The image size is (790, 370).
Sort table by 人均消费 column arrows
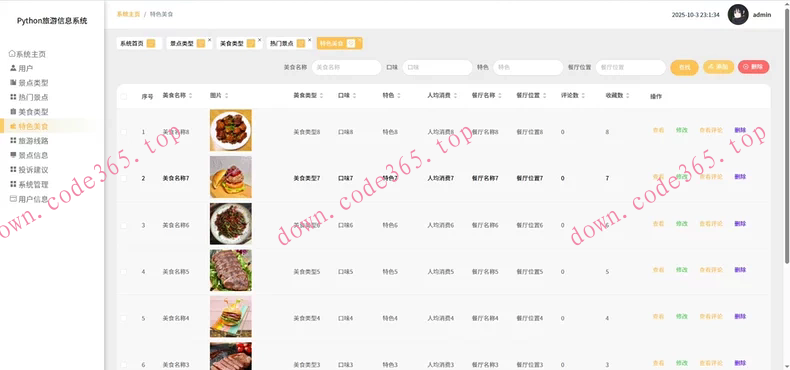[455, 96]
